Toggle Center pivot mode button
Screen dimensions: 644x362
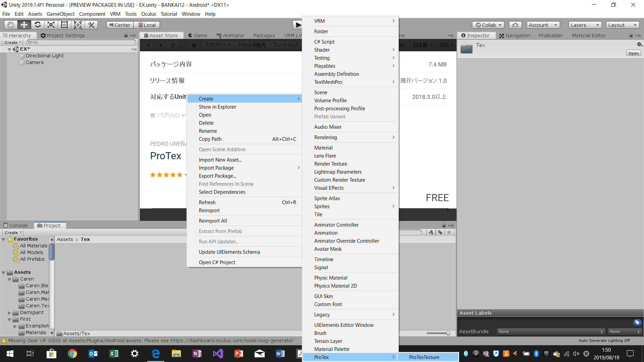[x=120, y=25]
